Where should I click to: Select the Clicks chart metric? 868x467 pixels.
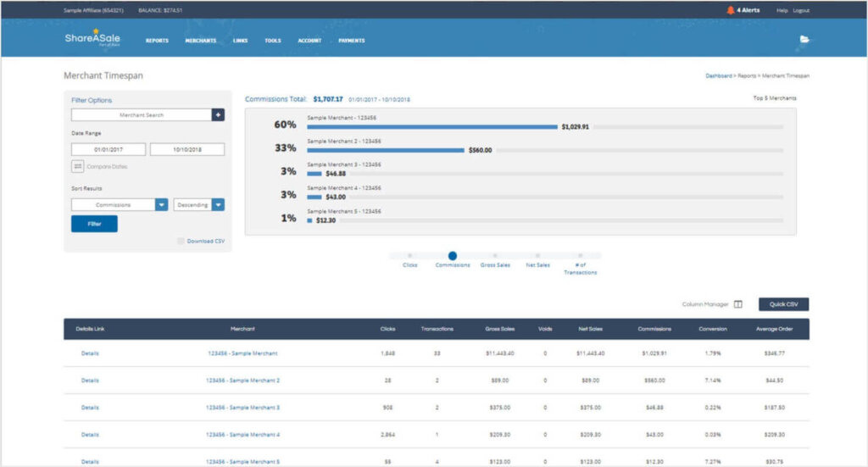pos(409,256)
